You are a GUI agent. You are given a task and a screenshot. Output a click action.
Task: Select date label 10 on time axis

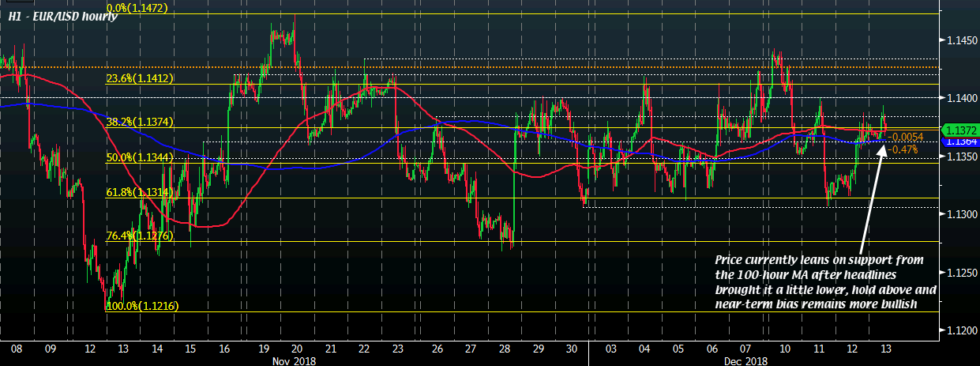point(783,349)
